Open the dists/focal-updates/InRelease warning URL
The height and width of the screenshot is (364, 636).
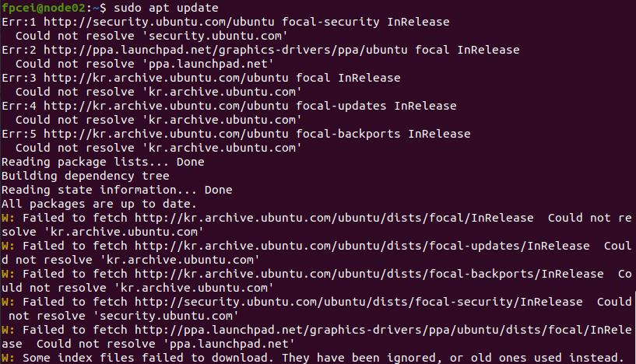click(x=362, y=246)
